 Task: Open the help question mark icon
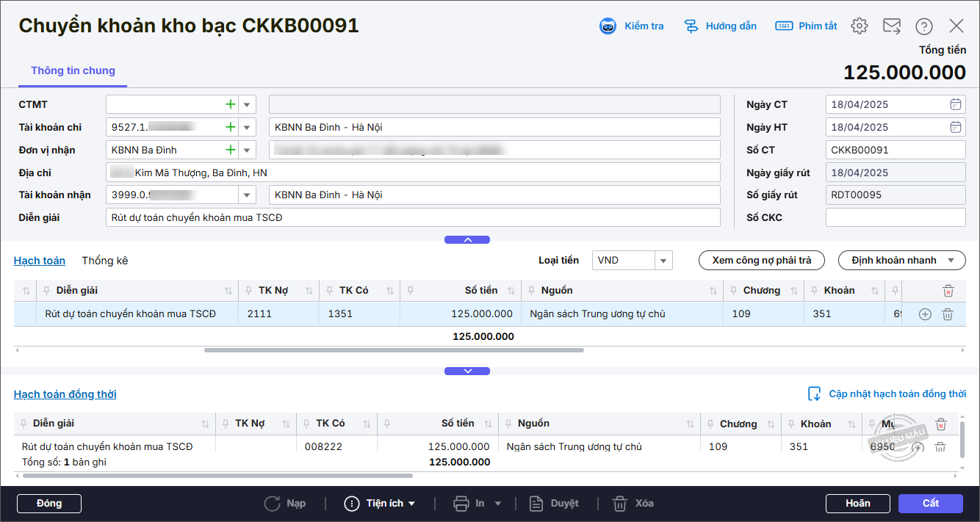click(923, 26)
